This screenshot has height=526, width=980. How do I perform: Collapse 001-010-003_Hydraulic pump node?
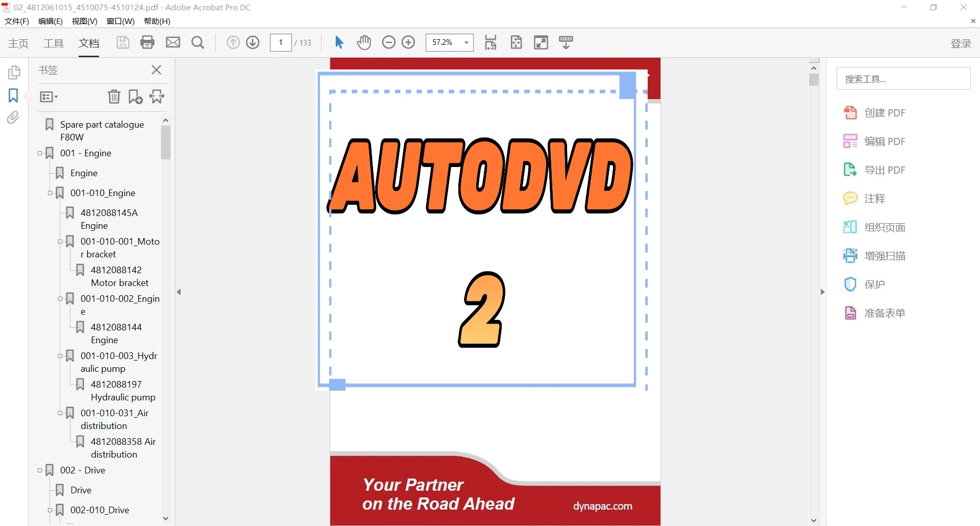(x=60, y=356)
